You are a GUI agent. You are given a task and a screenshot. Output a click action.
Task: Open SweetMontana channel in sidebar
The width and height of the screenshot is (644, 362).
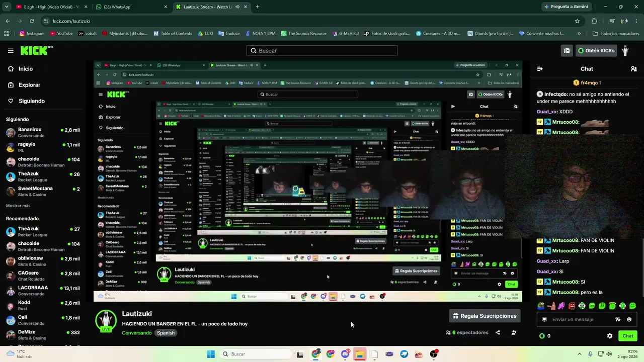pos(43,191)
